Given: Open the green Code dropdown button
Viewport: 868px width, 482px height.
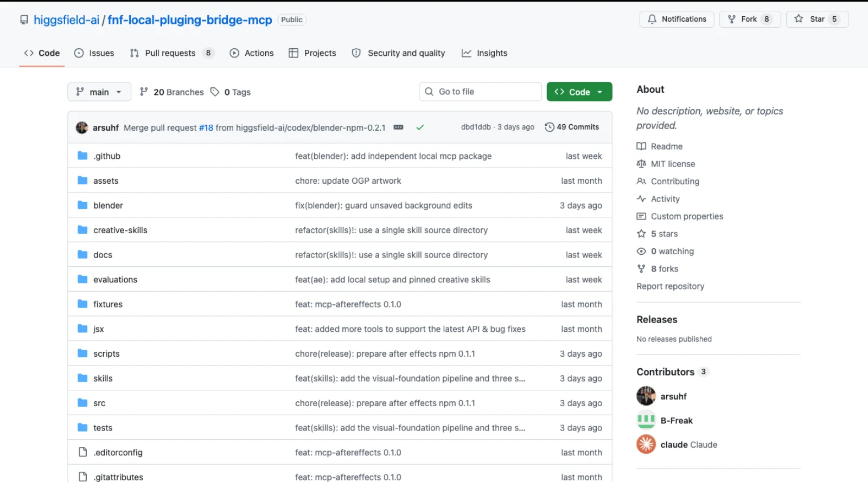Looking at the screenshot, I should [579, 92].
